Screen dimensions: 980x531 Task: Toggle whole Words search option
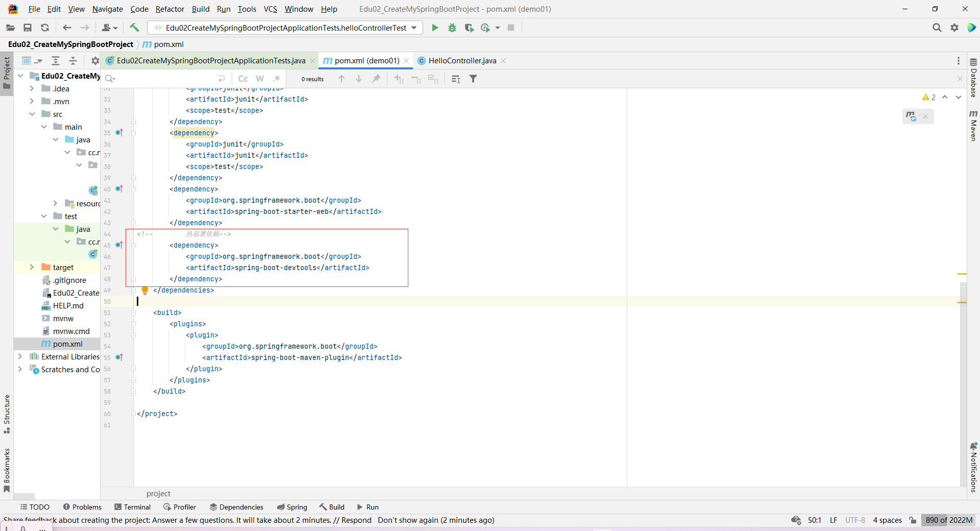tap(260, 79)
